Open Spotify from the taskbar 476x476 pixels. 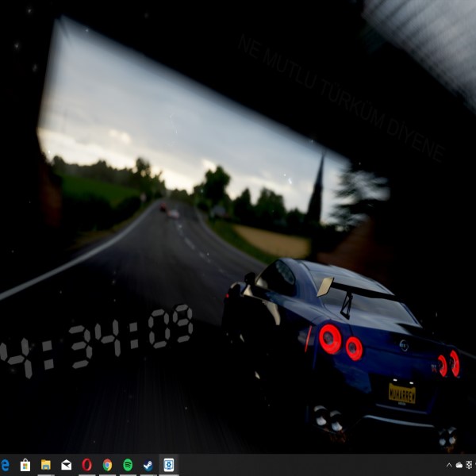[x=128, y=465]
